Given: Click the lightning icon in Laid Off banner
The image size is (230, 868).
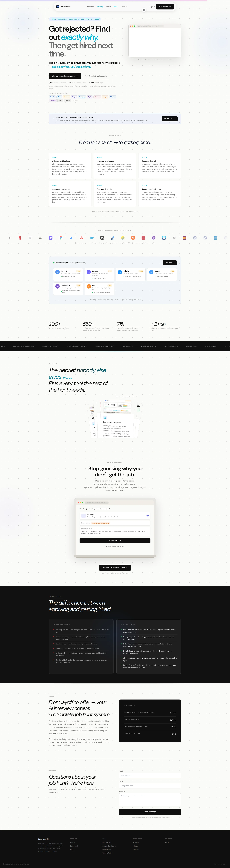Looking at the screenshot, I should pyautogui.click(x=53, y=119).
